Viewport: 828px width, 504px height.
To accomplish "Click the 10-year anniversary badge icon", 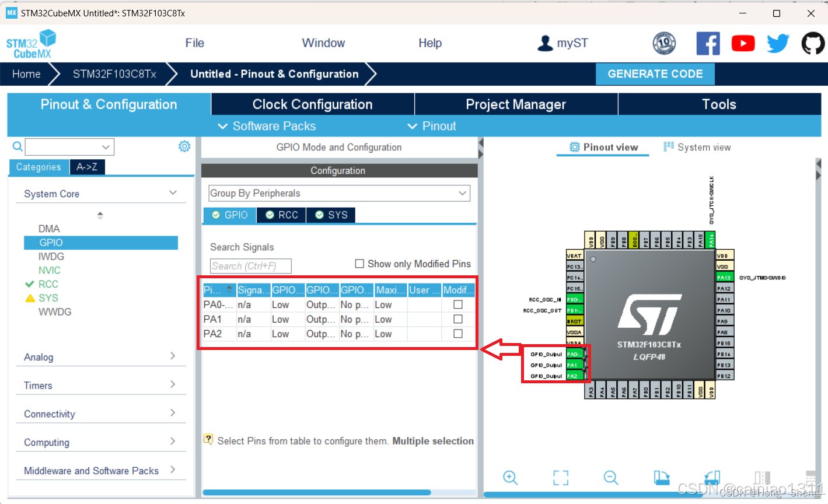I will pos(664,43).
